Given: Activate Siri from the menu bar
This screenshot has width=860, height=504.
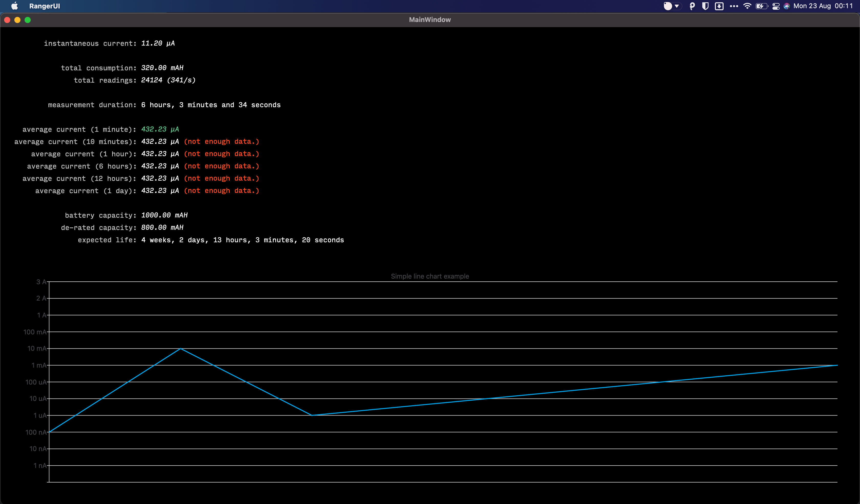Looking at the screenshot, I should [787, 6].
